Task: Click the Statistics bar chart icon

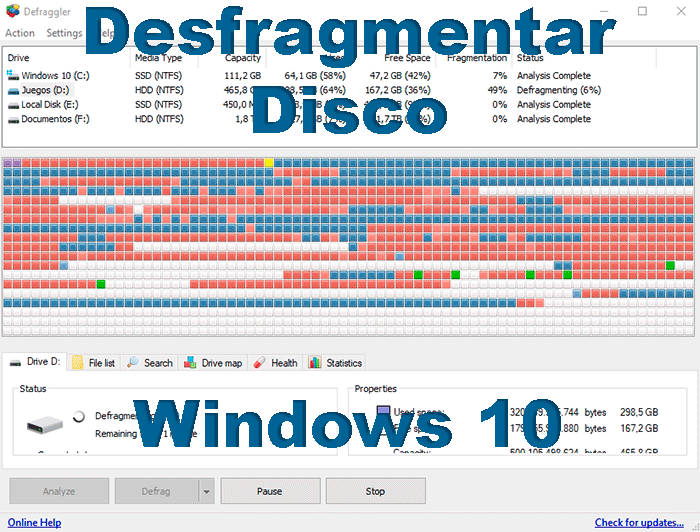Action: coord(315,362)
